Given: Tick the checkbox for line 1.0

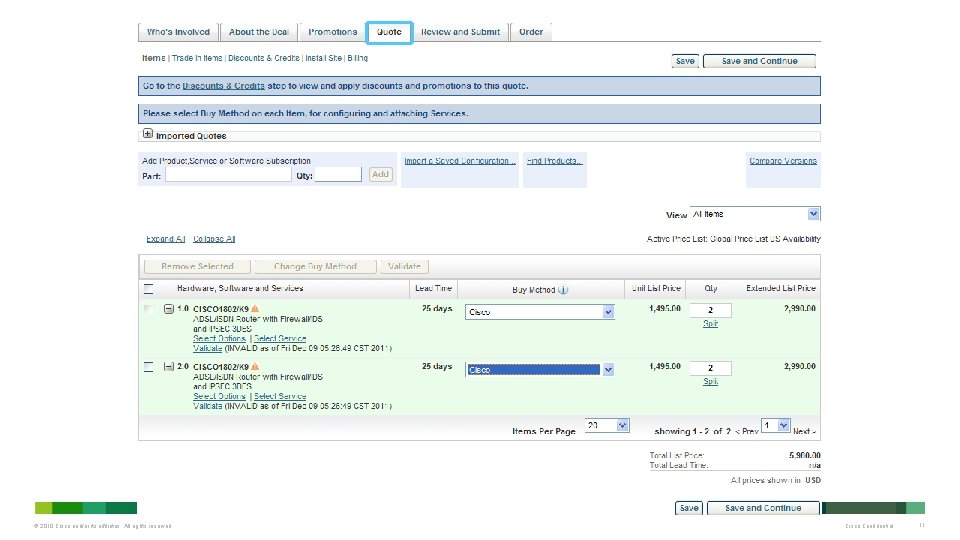Looking at the screenshot, I should tap(148, 309).
